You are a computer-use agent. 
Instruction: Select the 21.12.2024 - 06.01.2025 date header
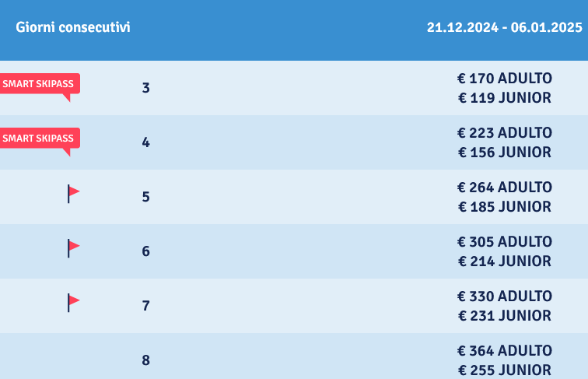pos(504,27)
